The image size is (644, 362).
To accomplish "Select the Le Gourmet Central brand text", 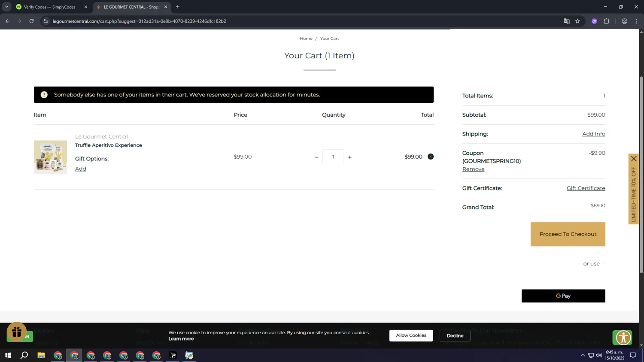I will pyautogui.click(x=101, y=137).
